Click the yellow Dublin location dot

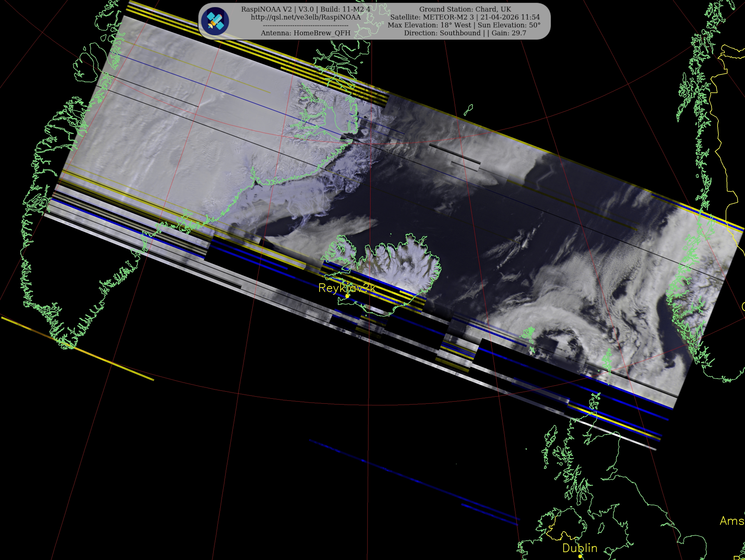580,557
